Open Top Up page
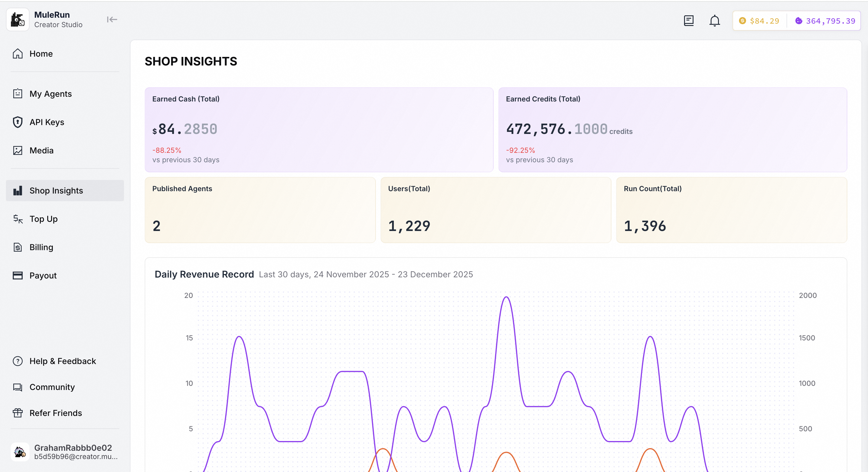This screenshot has width=868, height=472. [43, 219]
